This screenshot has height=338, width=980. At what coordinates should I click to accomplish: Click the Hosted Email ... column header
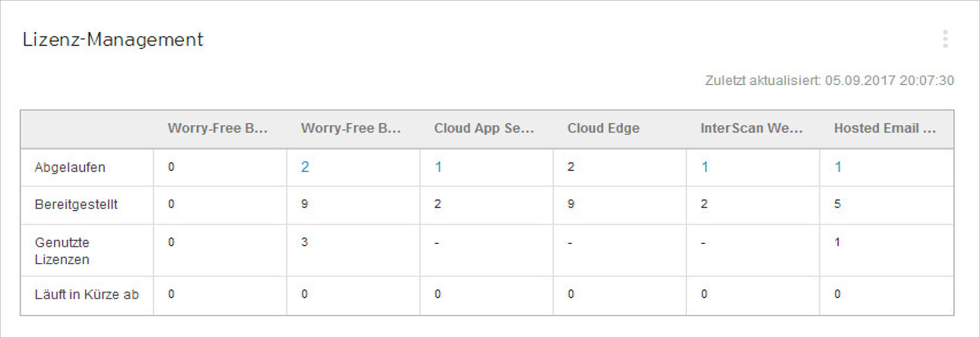coord(884,128)
